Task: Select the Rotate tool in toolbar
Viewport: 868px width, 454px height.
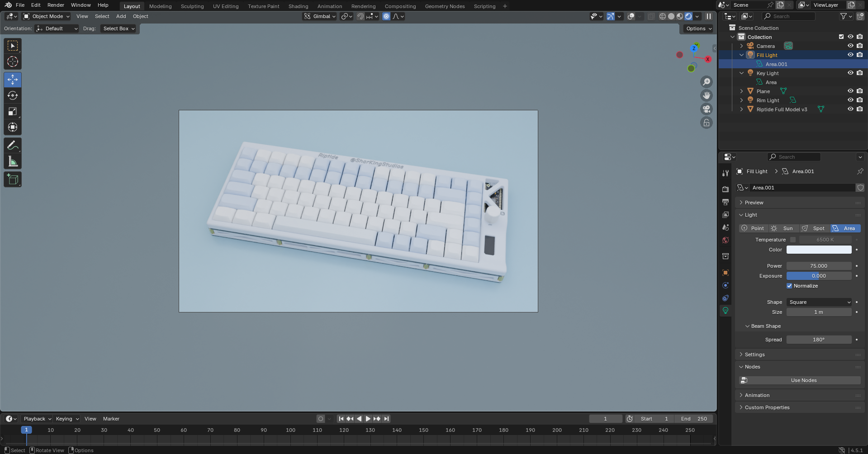Action: 13,96
